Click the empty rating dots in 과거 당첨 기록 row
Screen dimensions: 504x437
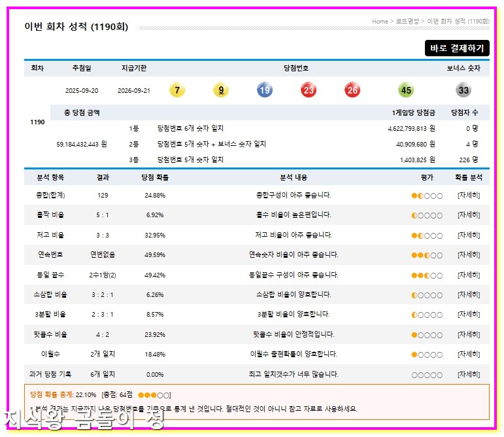[x=427, y=375]
